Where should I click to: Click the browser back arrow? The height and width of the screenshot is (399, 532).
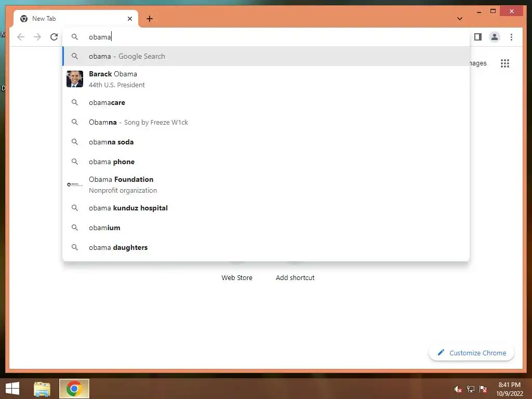click(x=21, y=37)
